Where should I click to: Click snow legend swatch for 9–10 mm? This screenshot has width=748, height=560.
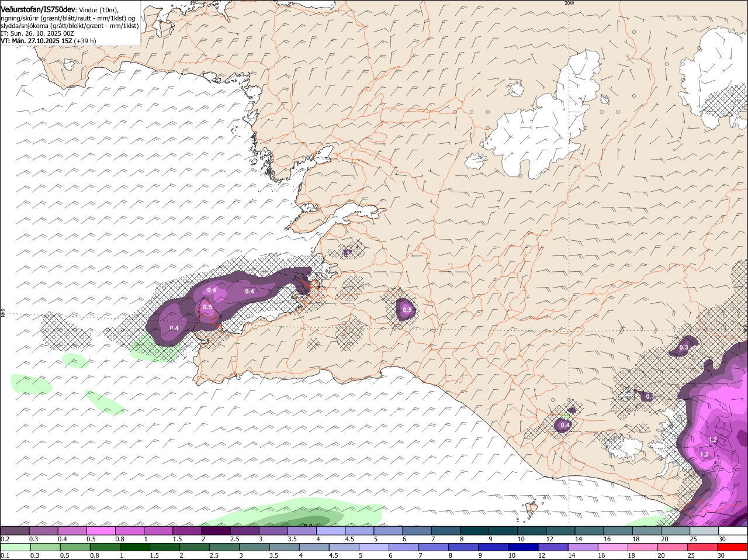point(503,530)
